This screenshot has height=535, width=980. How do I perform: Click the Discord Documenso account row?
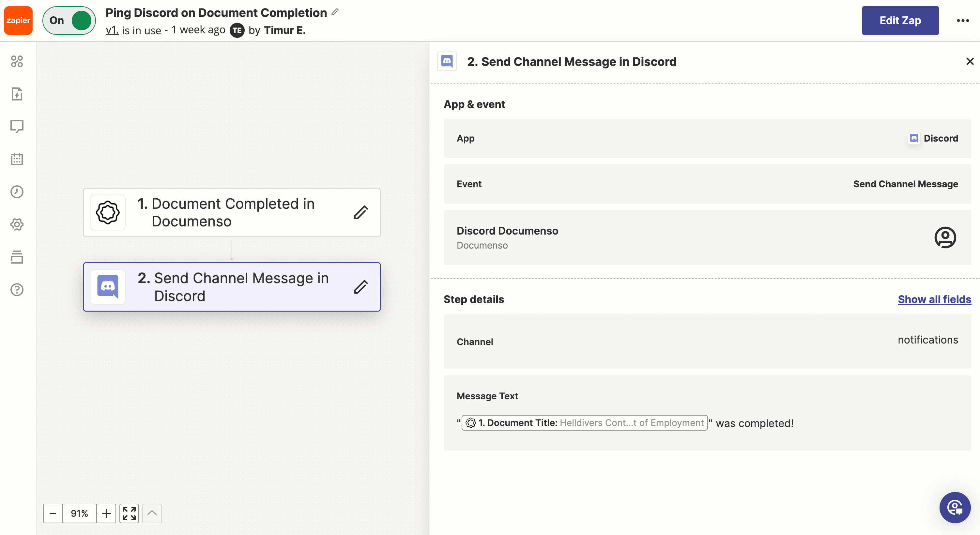pyautogui.click(x=707, y=237)
